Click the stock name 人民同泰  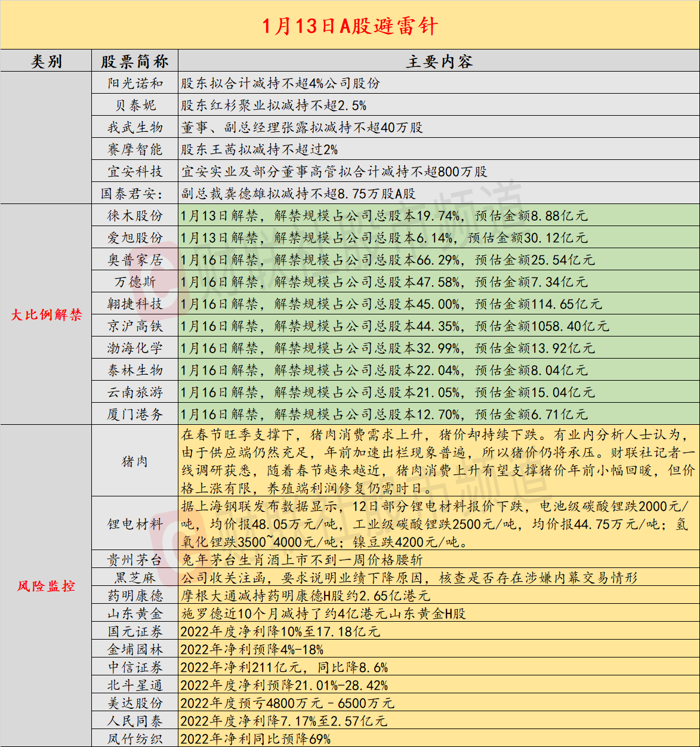[135, 721]
